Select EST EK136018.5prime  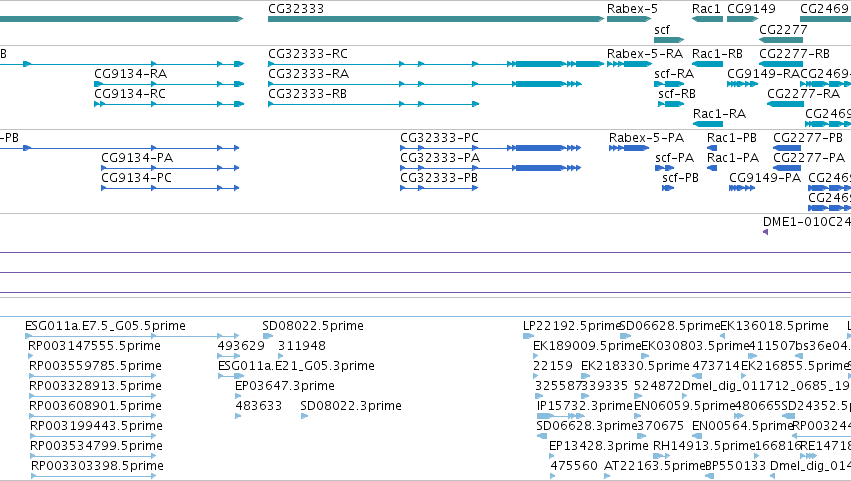coord(774,326)
